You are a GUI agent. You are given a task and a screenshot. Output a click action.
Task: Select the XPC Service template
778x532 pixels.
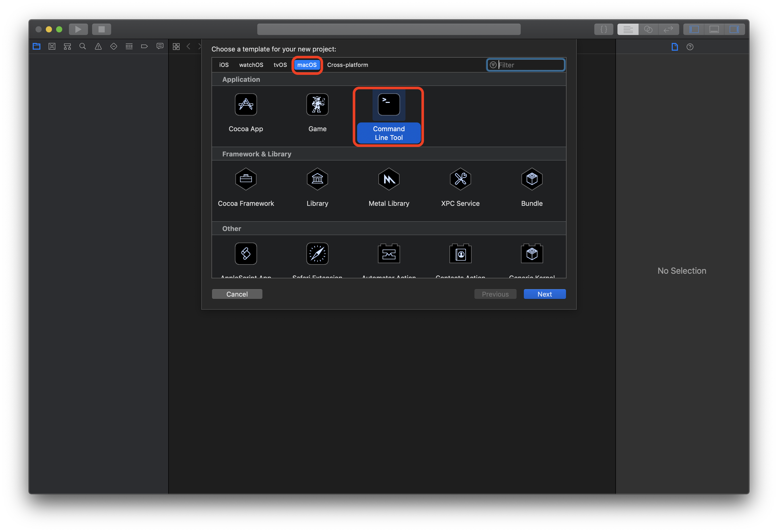[460, 188]
